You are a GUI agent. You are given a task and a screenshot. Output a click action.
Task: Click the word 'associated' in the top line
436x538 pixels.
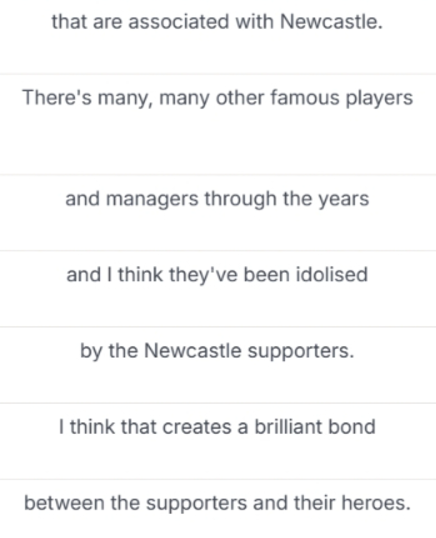pyautogui.click(x=179, y=22)
